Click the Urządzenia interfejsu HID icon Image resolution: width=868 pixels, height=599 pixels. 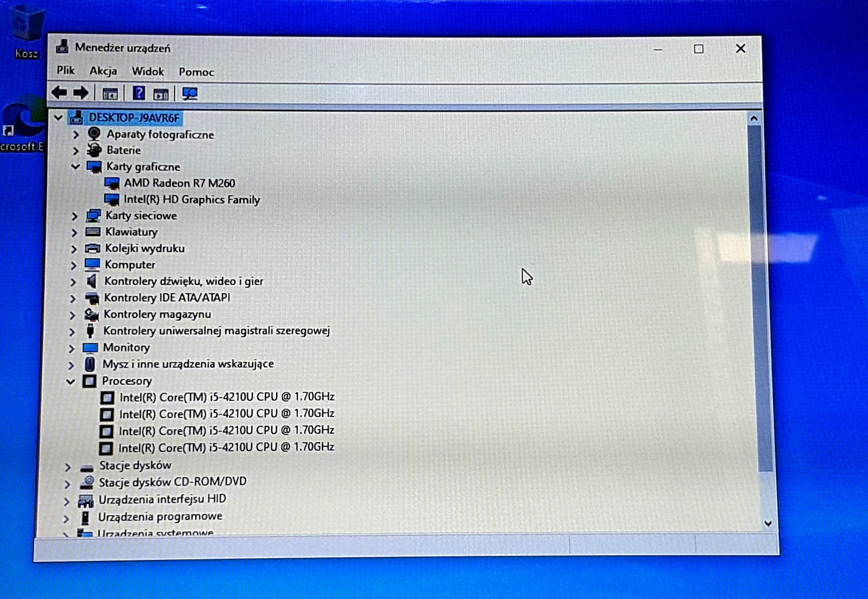click(86, 501)
